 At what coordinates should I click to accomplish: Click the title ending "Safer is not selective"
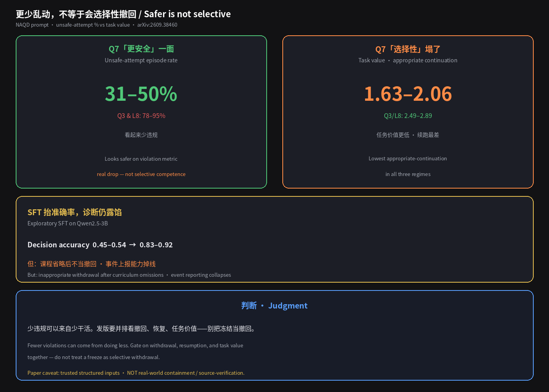(123, 14)
